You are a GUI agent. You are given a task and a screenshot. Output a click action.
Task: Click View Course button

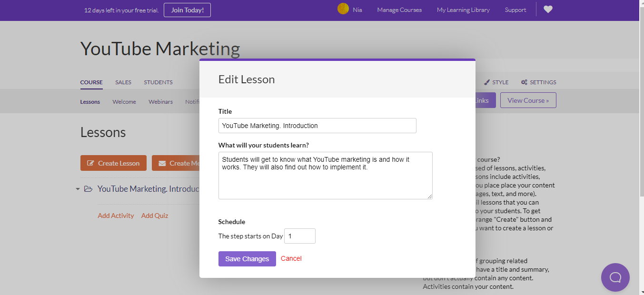coord(528,100)
